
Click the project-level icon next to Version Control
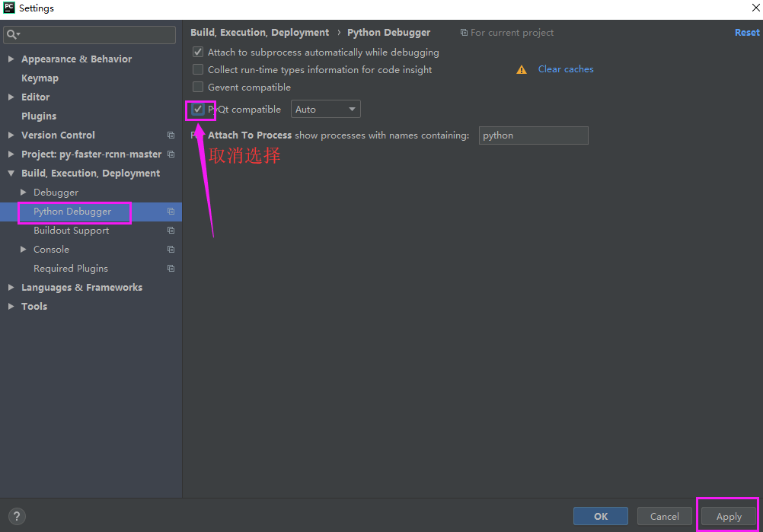[171, 135]
